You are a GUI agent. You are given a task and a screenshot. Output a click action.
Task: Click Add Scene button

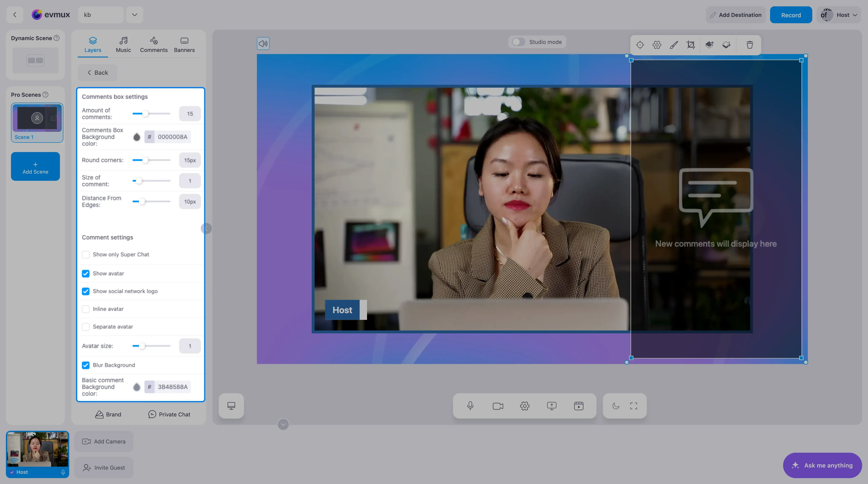(x=35, y=166)
